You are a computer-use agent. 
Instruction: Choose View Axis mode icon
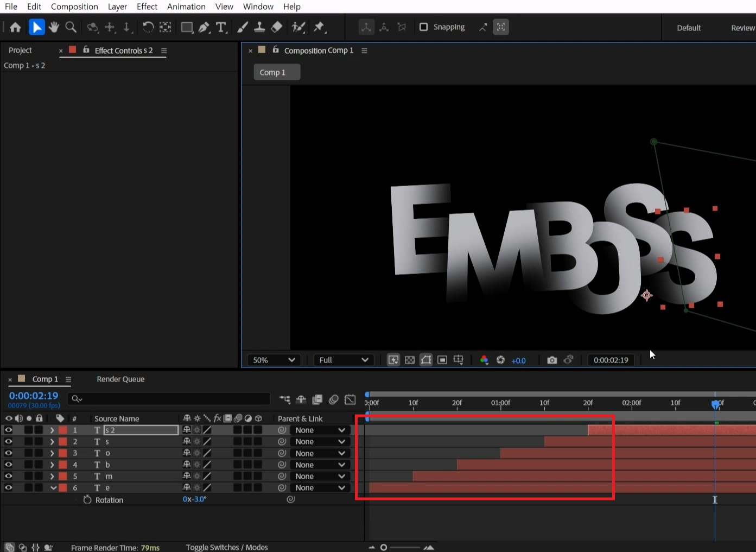[402, 27]
